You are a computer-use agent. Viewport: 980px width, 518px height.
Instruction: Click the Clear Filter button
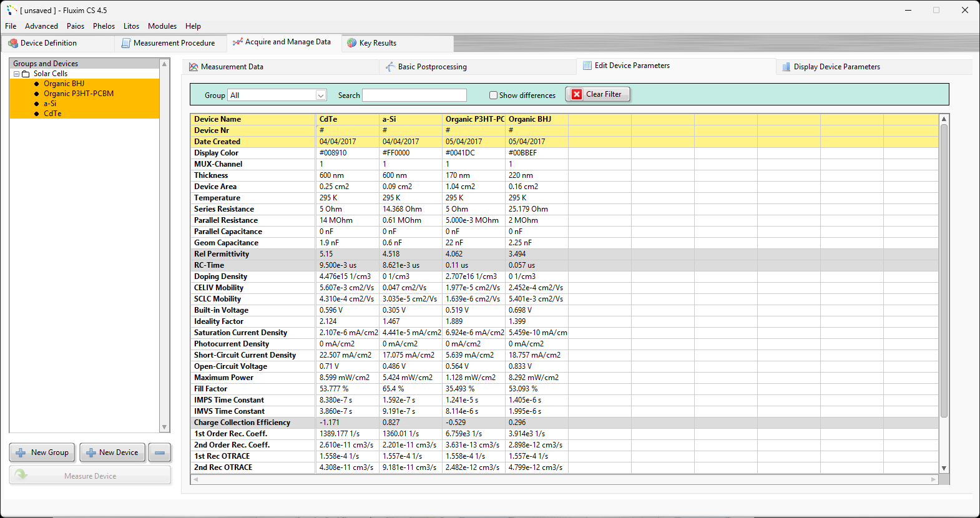click(598, 94)
